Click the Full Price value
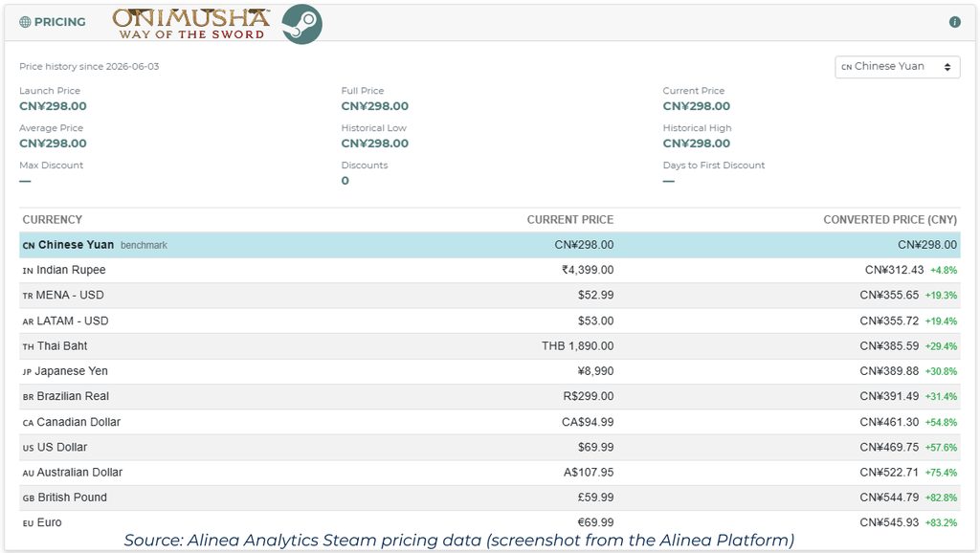This screenshot has height=553, width=980. [x=375, y=106]
